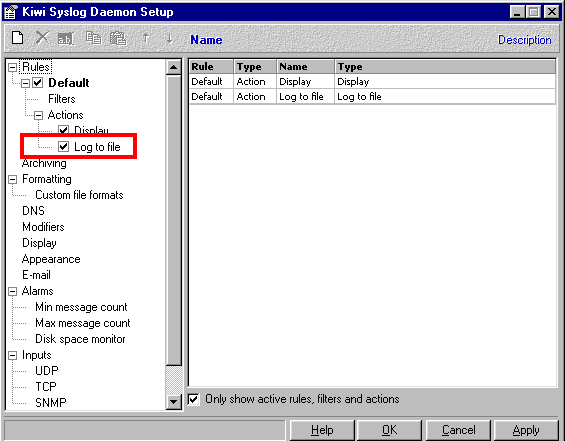Toggle Only show active rules checkbox

tap(193, 399)
